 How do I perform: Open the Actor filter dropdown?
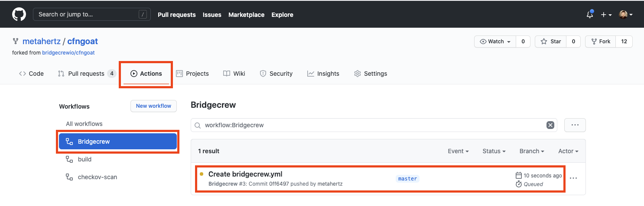569,151
